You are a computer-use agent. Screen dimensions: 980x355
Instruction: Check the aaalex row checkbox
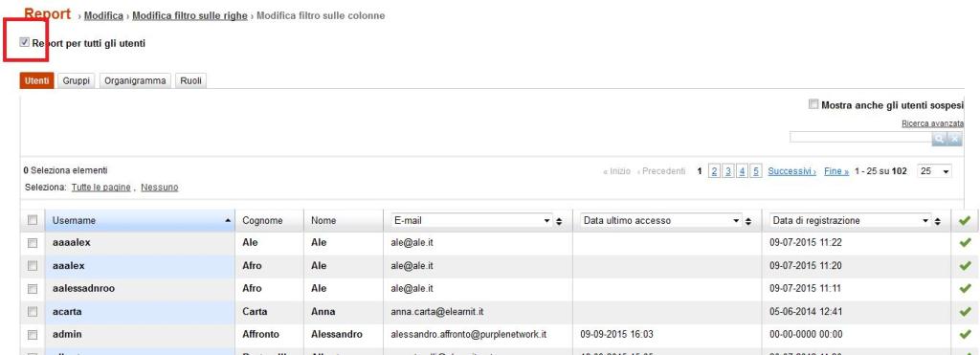[x=33, y=266]
